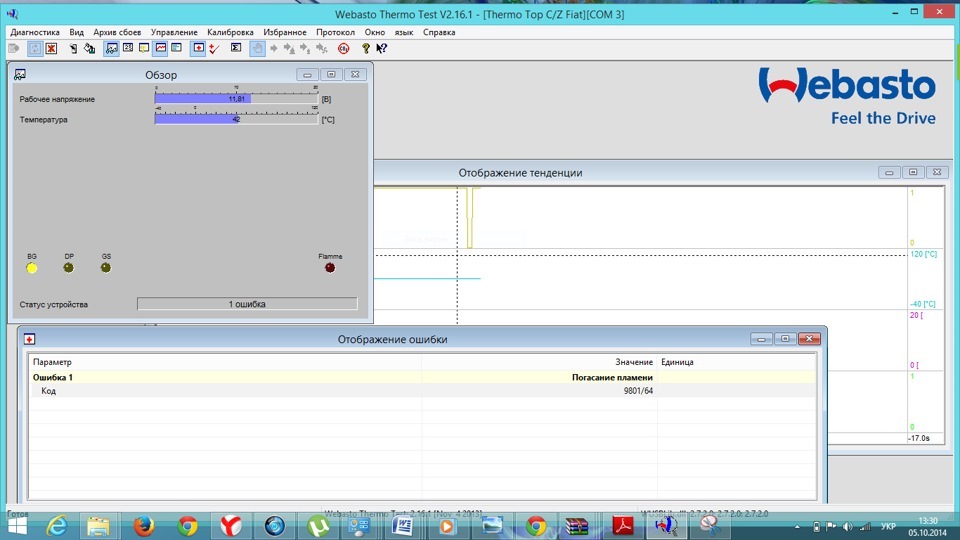Image resolution: width=960 pixels, height=540 pixels.
Task: Click the УКР language indicator in tray
Action: tap(888, 527)
